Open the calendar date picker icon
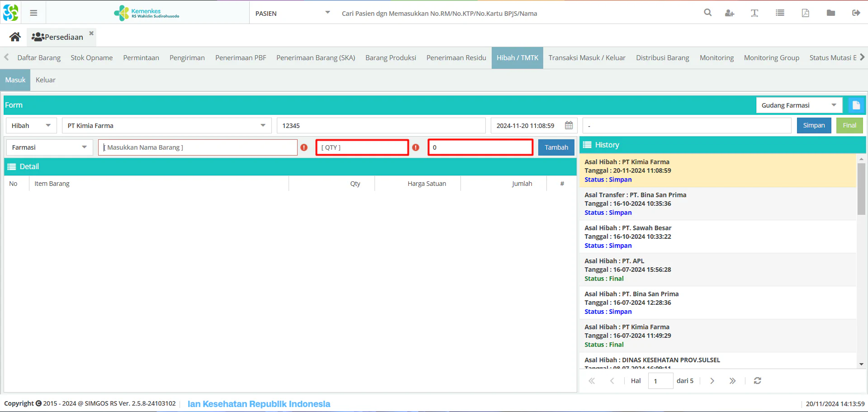The image size is (868, 412). pyautogui.click(x=569, y=126)
